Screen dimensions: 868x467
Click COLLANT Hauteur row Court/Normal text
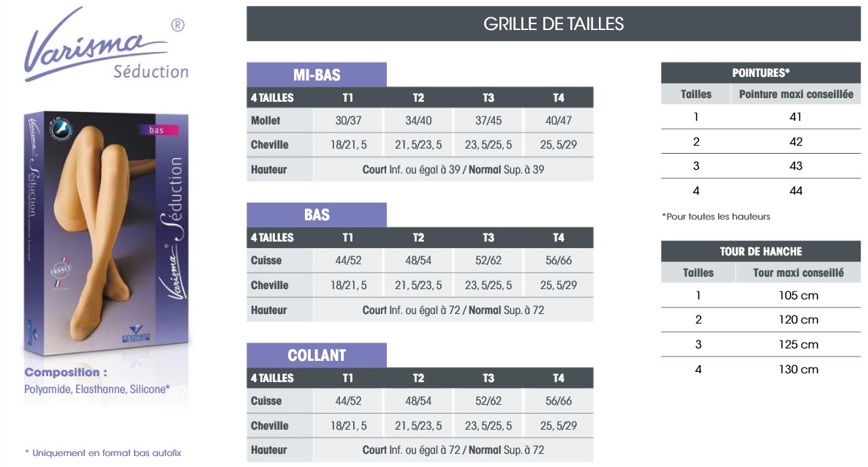(x=453, y=450)
